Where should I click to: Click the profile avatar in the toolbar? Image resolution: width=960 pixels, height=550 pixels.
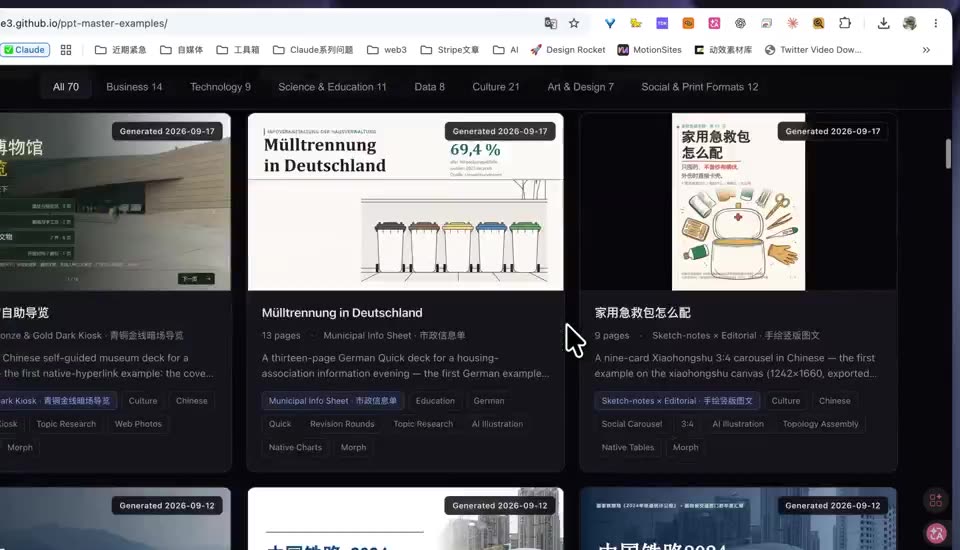tap(910, 23)
